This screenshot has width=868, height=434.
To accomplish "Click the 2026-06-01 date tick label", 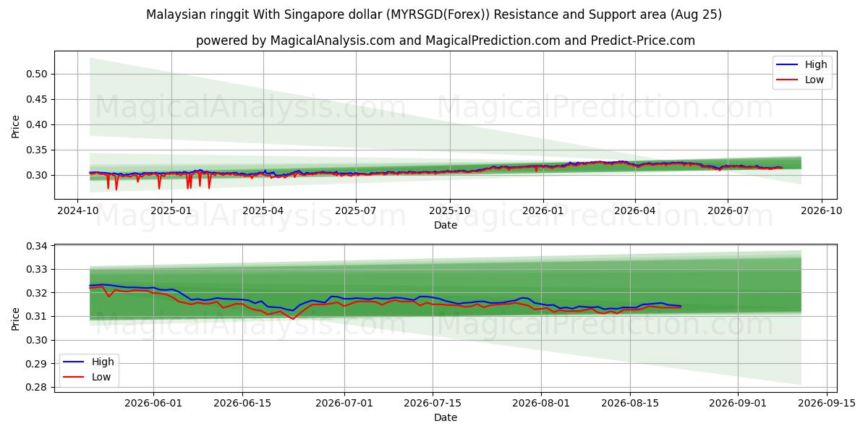I will [154, 404].
